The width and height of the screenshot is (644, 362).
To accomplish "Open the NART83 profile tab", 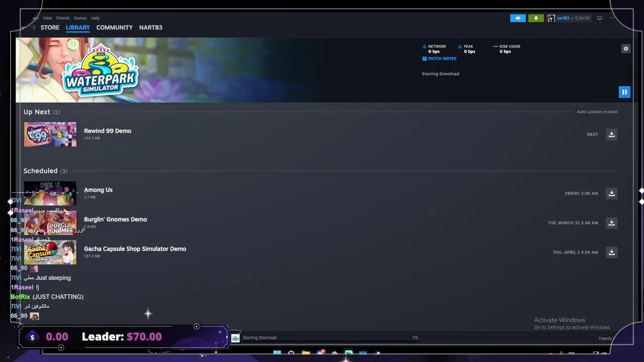I will (150, 27).
